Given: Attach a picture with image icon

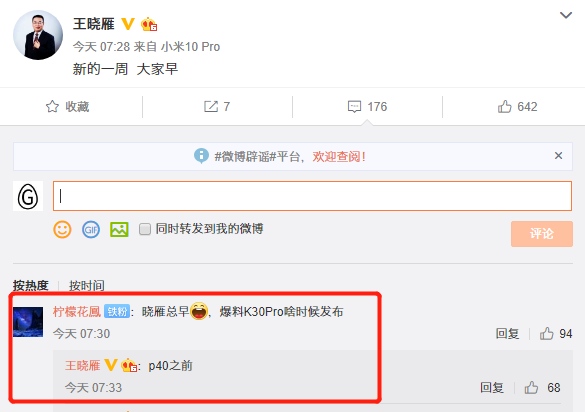Looking at the screenshot, I should (119, 229).
